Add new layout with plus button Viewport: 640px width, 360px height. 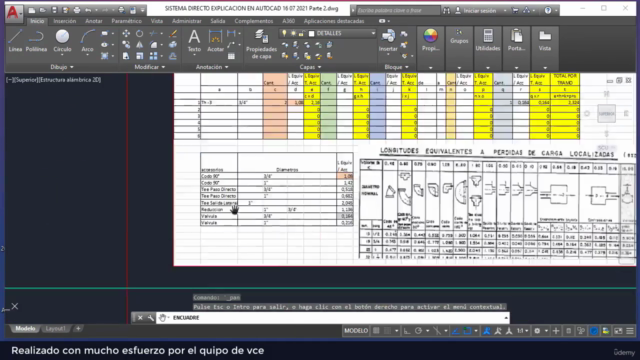pos(78,329)
